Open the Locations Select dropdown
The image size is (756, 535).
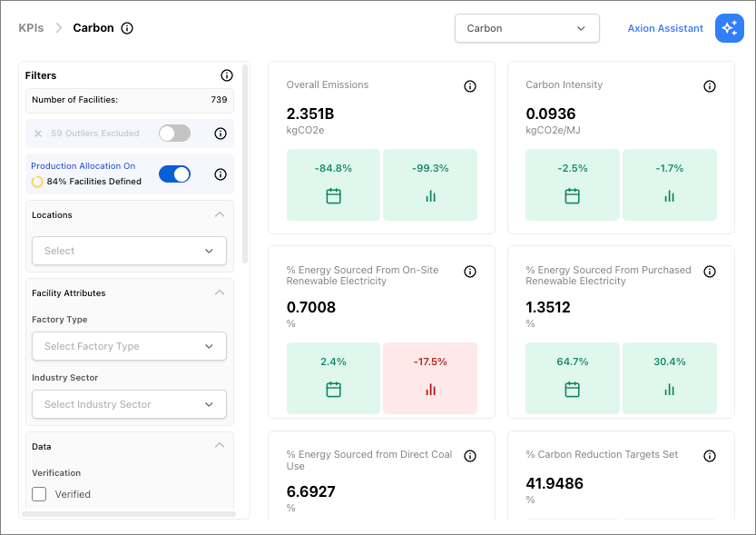[x=129, y=251]
